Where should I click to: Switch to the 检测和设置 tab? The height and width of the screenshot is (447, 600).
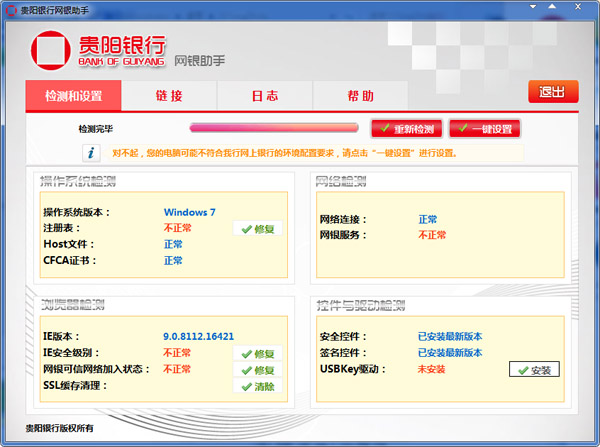pyautogui.click(x=73, y=96)
